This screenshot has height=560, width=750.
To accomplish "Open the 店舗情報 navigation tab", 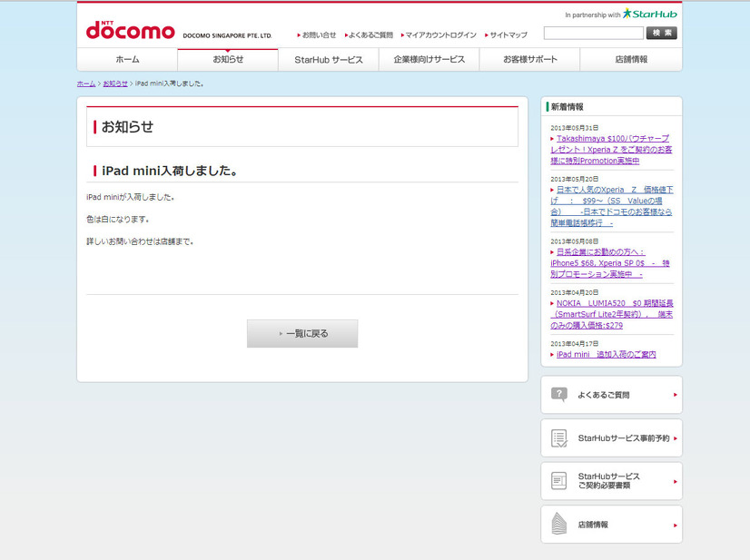I will (631, 60).
